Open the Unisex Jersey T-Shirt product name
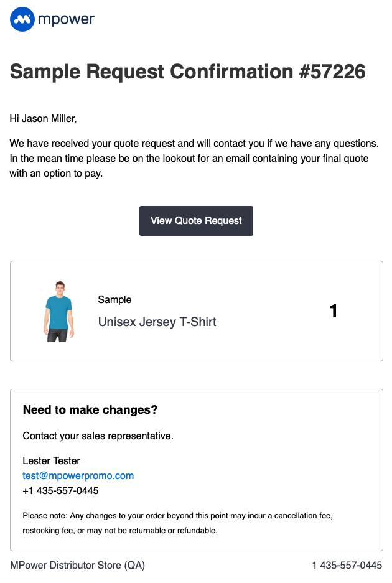Image resolution: width=392 pixels, height=583 pixels. [x=157, y=322]
